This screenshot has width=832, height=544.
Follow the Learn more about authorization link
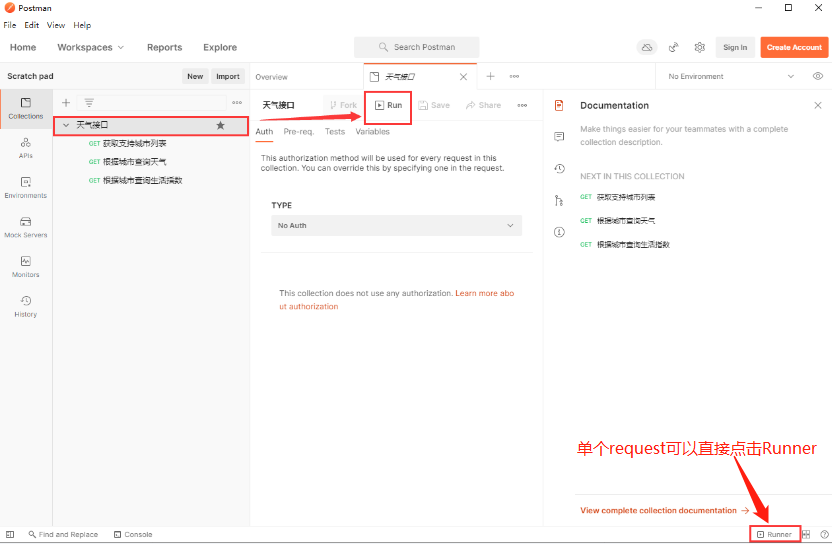[396, 300]
